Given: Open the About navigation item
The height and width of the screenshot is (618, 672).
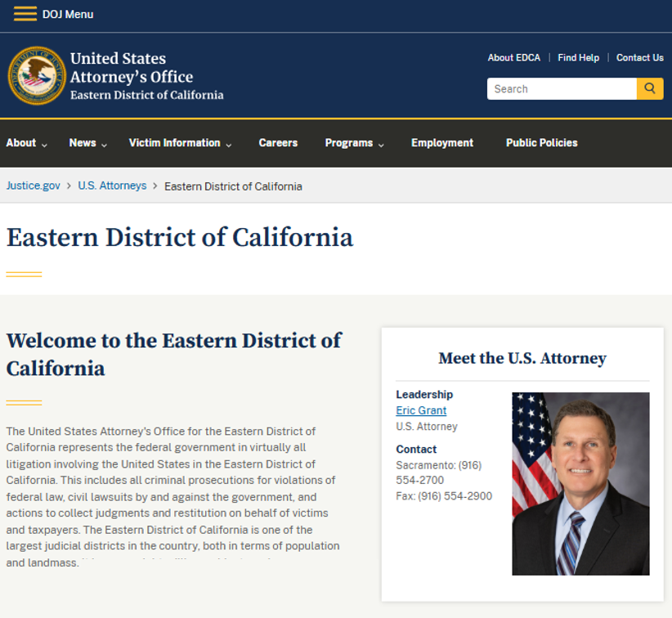Looking at the screenshot, I should [21, 143].
